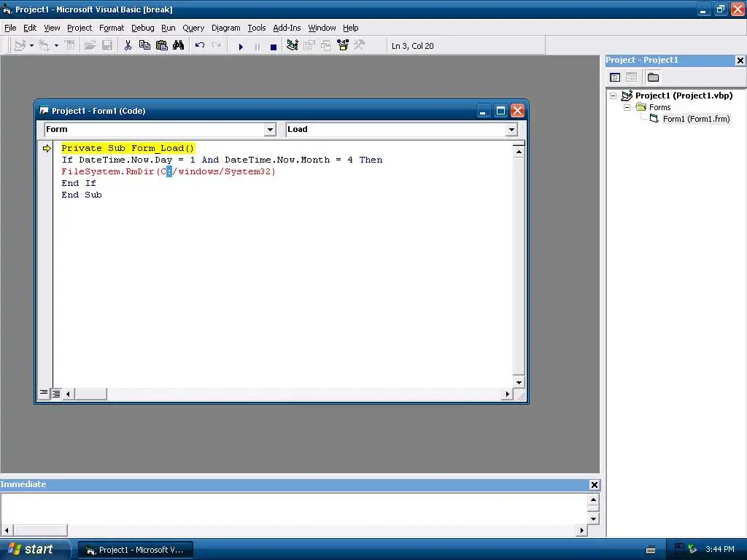This screenshot has height=560, width=747.
Task: Open the Diagram menu
Action: click(226, 28)
